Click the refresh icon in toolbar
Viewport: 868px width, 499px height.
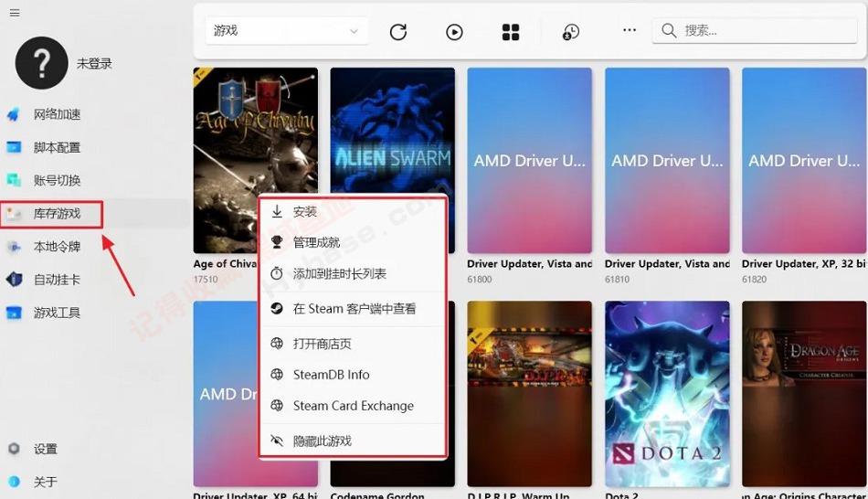click(x=398, y=32)
